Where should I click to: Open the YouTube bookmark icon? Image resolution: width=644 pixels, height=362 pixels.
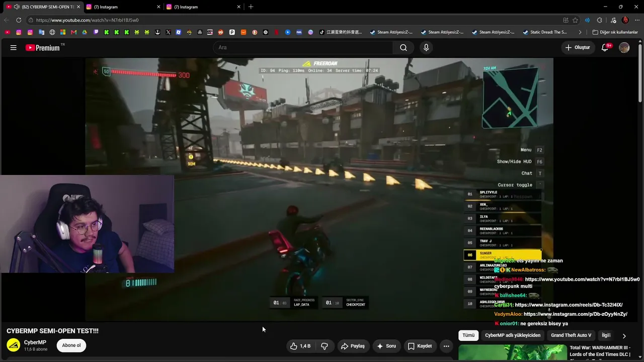point(7,32)
